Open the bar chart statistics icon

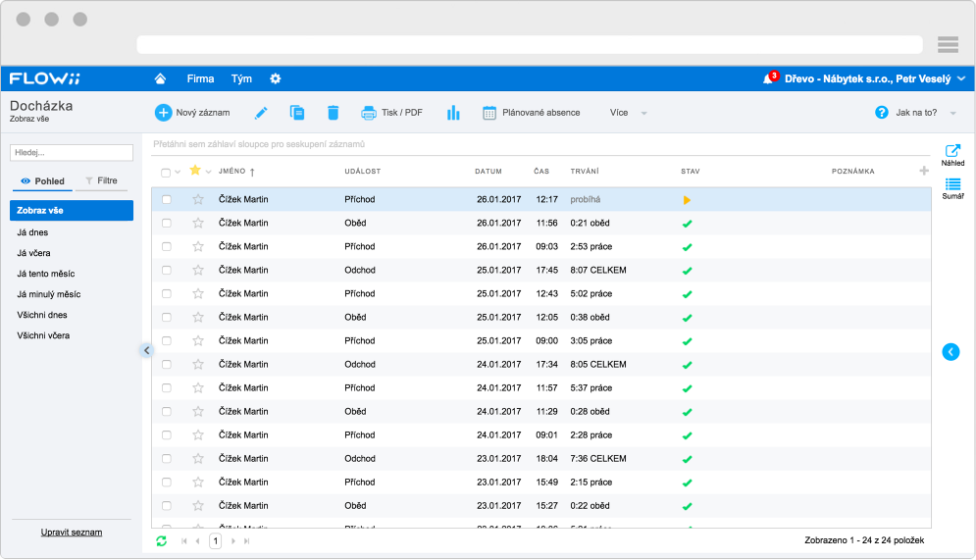point(453,113)
